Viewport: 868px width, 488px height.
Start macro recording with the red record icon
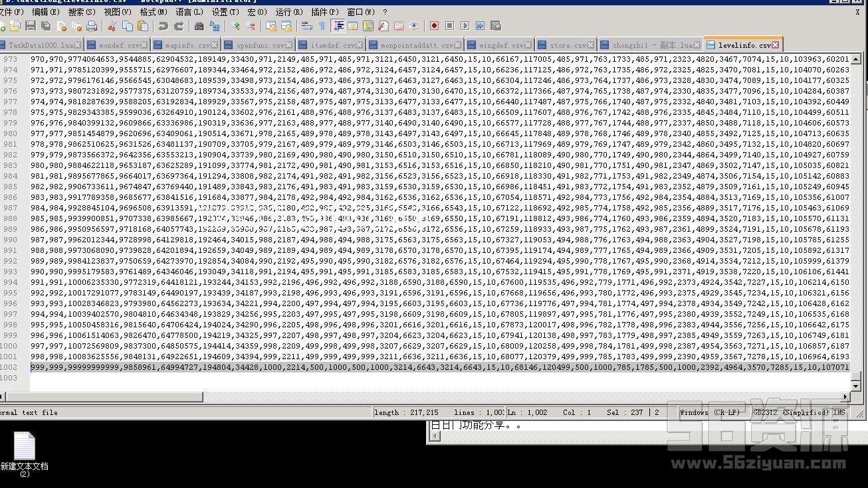[434, 26]
